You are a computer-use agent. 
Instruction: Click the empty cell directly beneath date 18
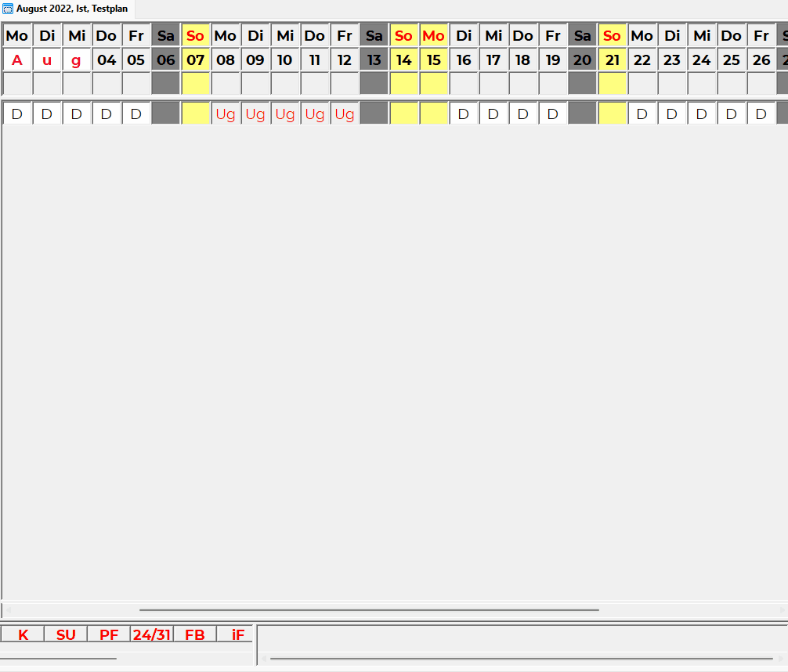[523, 83]
